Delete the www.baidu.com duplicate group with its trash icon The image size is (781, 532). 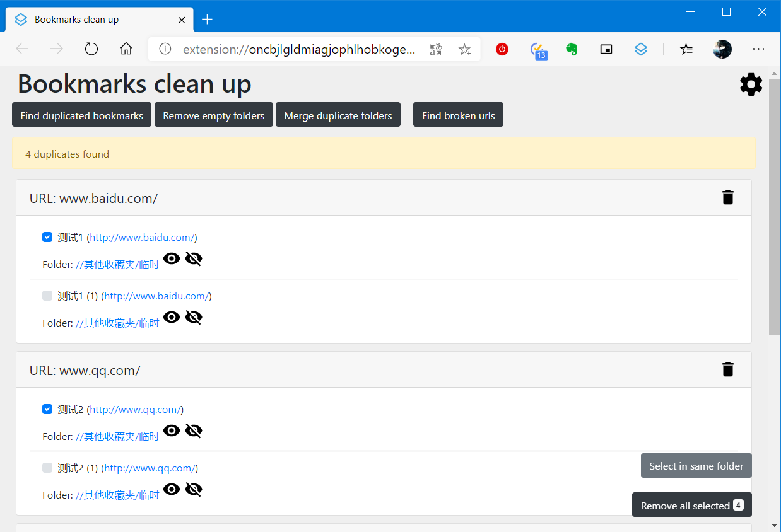coord(728,197)
